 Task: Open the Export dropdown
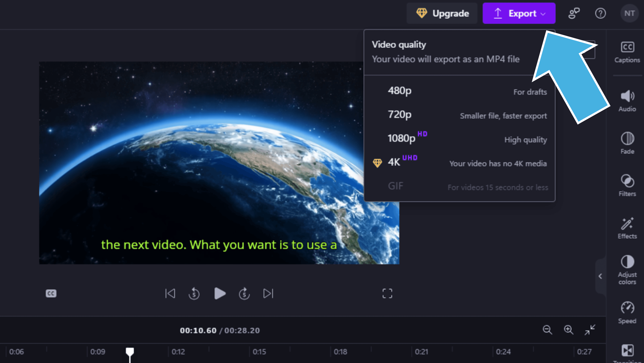(x=519, y=13)
